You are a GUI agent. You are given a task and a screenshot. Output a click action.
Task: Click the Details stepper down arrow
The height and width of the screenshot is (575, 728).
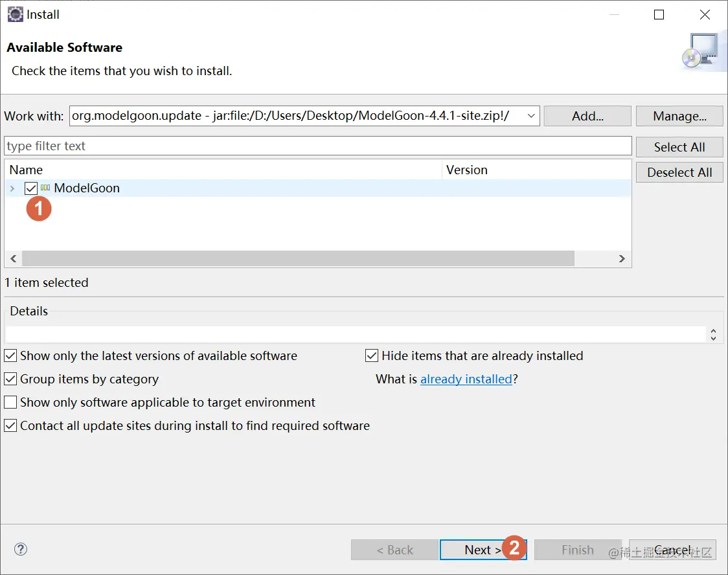point(713,338)
